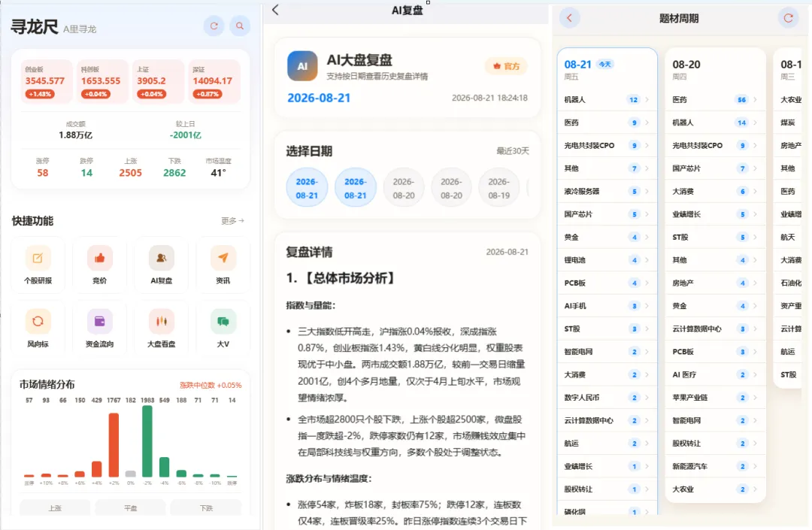Expand 机器人 row in 08-20 column
Screen dimensions: 812x530
coord(715,123)
